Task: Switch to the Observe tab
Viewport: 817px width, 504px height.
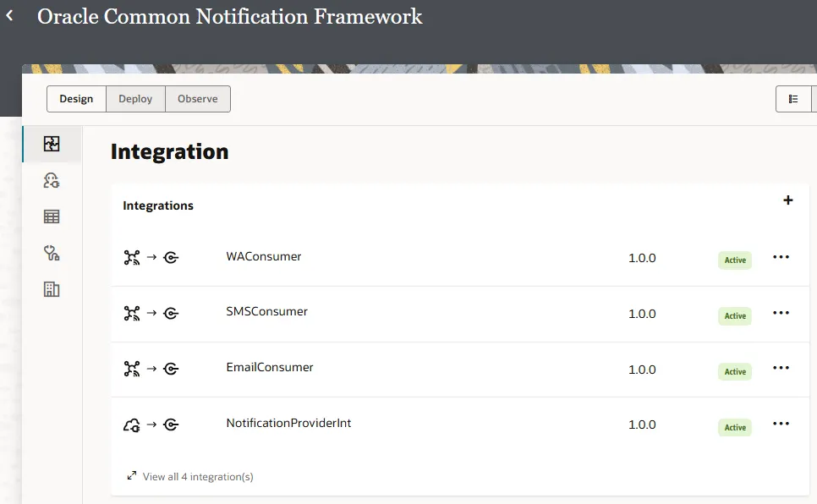Action: [197, 98]
